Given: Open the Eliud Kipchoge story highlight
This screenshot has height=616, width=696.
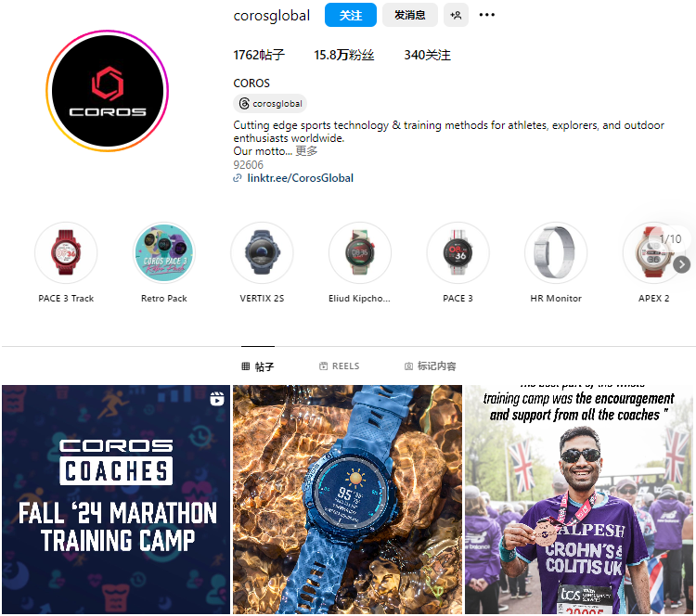Looking at the screenshot, I should [x=360, y=263].
